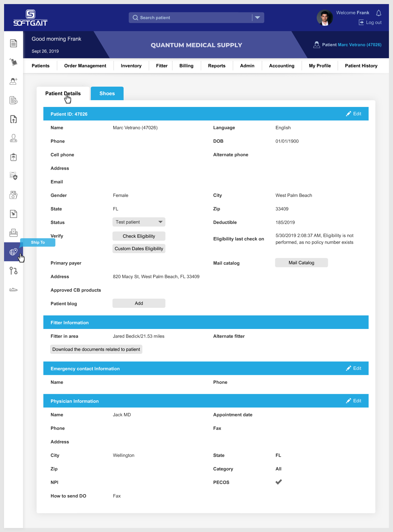Select the doctor with stethoscope sidebar icon
This screenshot has height=532, width=393.
point(14,138)
